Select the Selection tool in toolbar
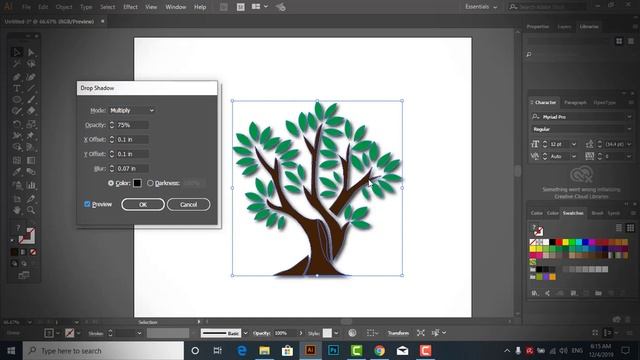The width and height of the screenshot is (640, 360). [x=17, y=52]
